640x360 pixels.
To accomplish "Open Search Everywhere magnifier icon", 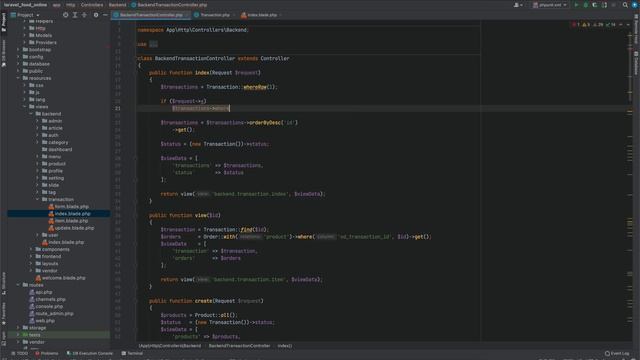I will tap(625, 5).
